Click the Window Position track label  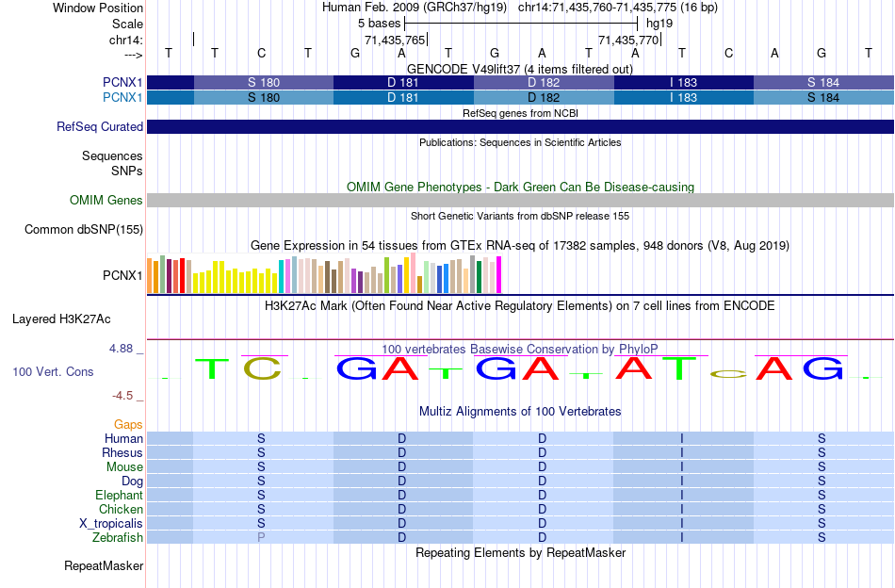98,8
